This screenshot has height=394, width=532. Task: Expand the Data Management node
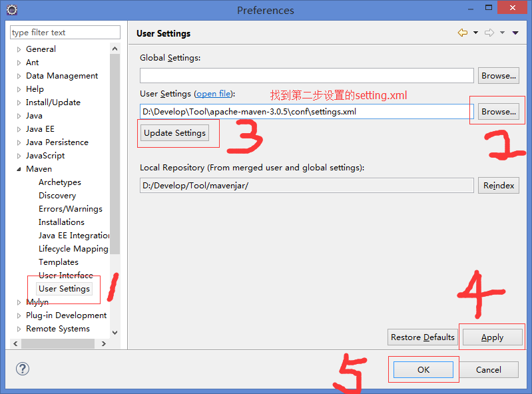[19, 76]
